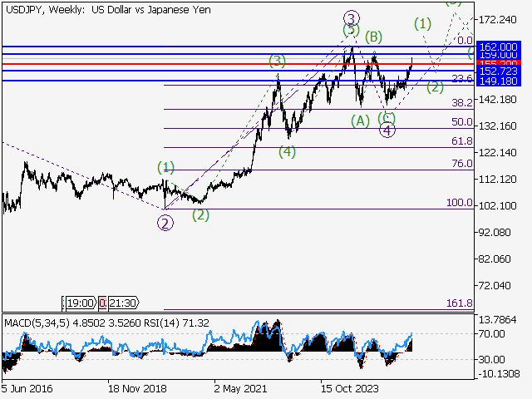Click green wave (4) label
The image size is (532, 399).
287,151
